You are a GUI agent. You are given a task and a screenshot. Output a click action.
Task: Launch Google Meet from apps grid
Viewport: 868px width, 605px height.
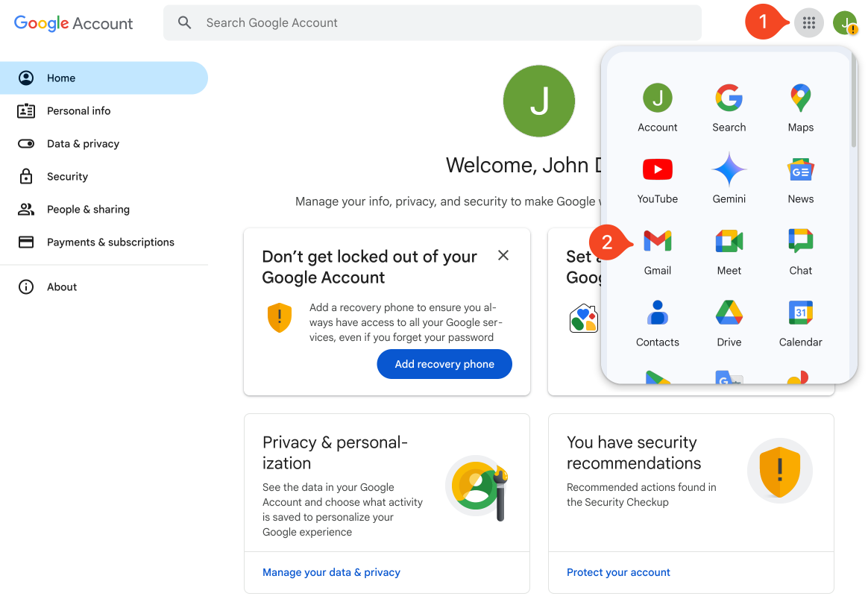[729, 242]
